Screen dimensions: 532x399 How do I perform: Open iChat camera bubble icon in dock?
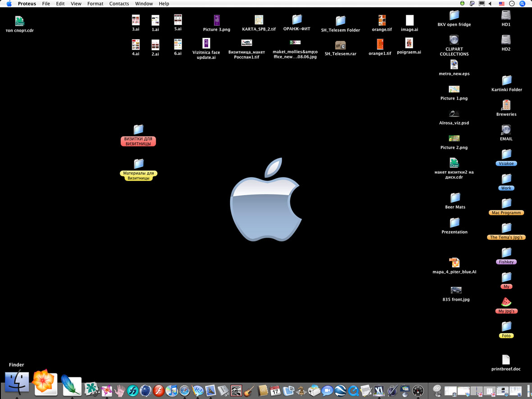pyautogui.click(x=327, y=390)
